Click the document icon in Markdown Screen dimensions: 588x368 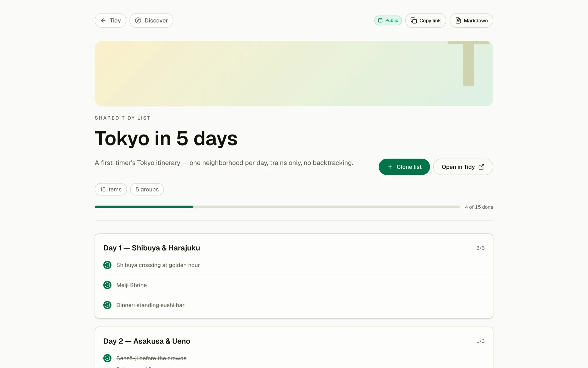458,20
